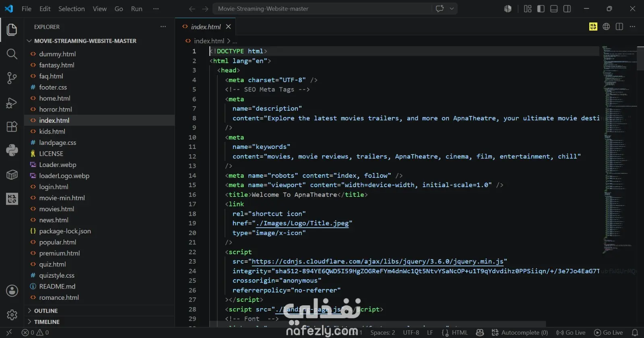Click the globe preview icon in editor toolbar
Viewport: 644px width, 338px height.
(606, 27)
